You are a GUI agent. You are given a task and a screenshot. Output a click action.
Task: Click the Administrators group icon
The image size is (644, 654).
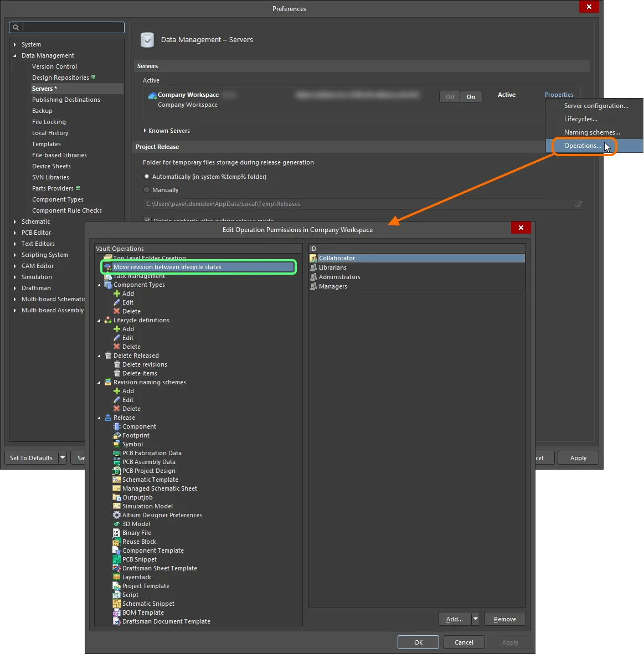pyautogui.click(x=313, y=277)
